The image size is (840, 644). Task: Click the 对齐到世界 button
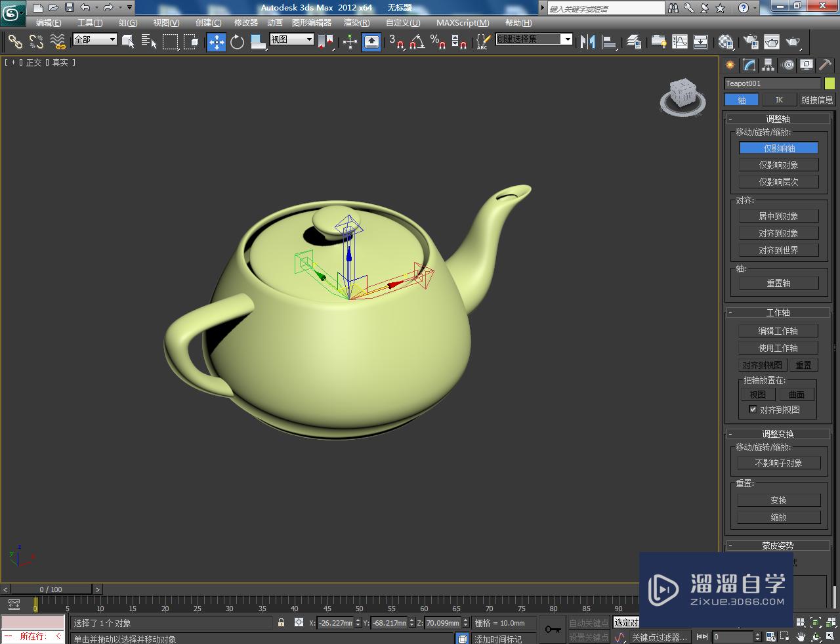(779, 250)
